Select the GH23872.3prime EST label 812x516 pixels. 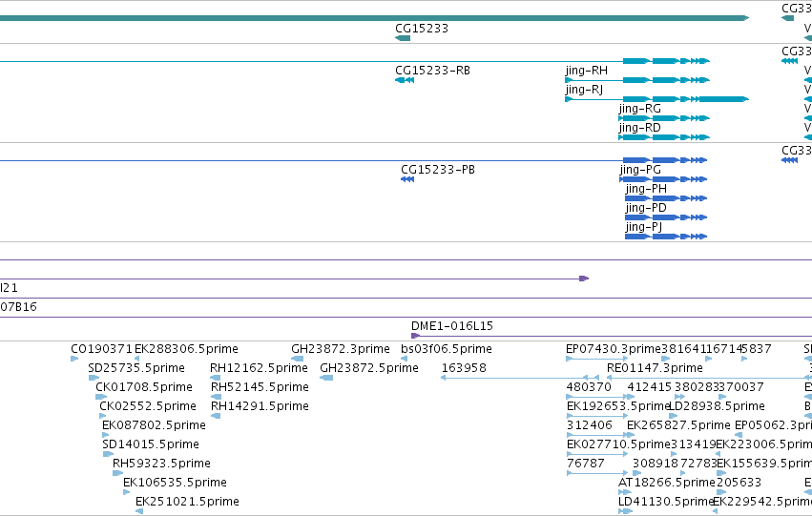click(x=341, y=349)
